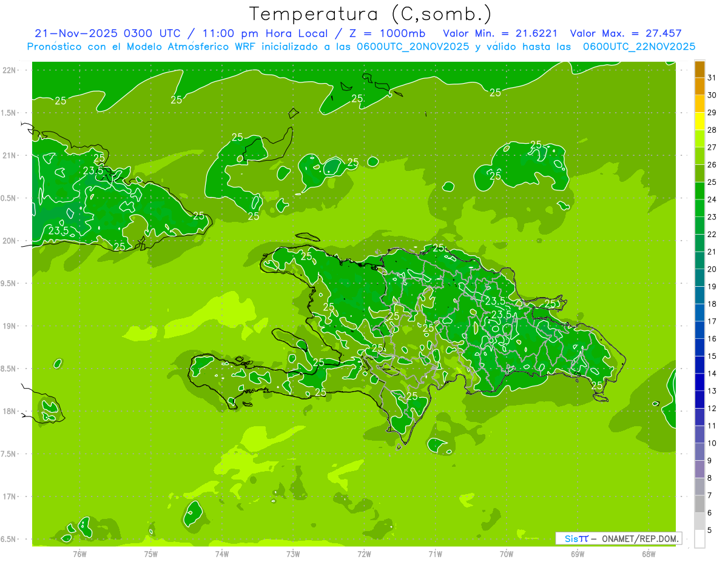Click the 'ONAMET/REP.DOM.' credit label
Image resolution: width=728 pixels, height=562 pixels.
[x=641, y=538]
